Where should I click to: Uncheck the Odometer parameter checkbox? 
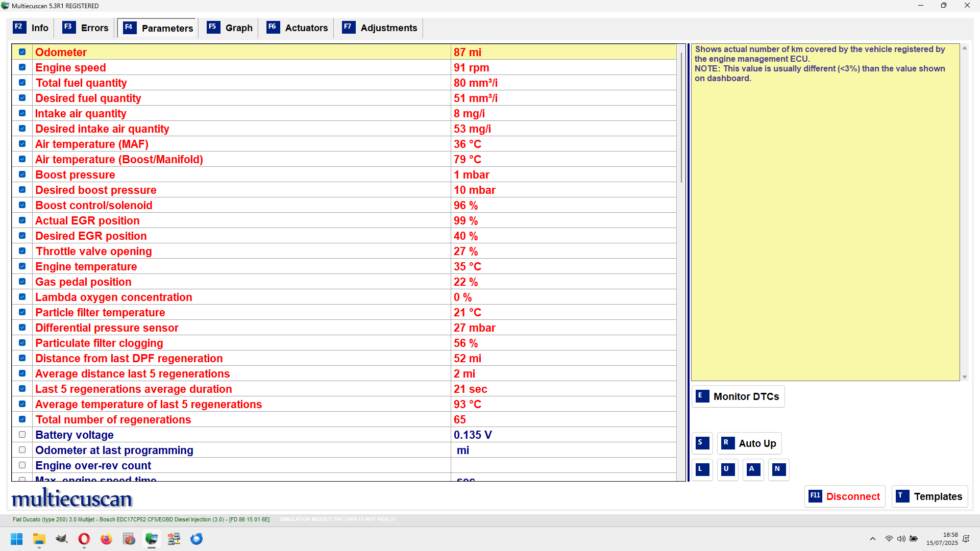click(x=22, y=52)
